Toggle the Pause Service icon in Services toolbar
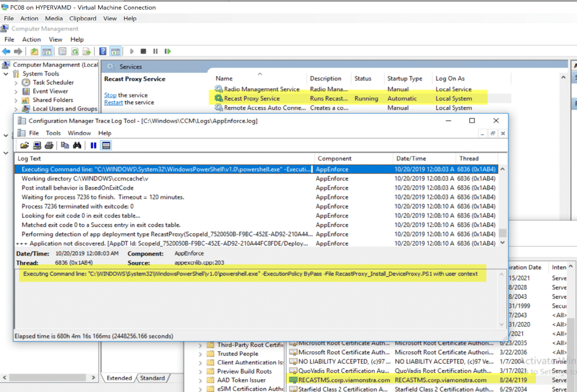The image size is (577, 392). point(155,51)
